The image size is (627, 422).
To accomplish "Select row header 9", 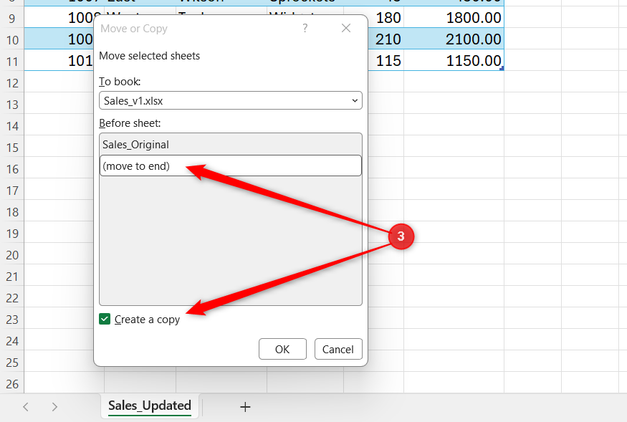I will (12, 18).
